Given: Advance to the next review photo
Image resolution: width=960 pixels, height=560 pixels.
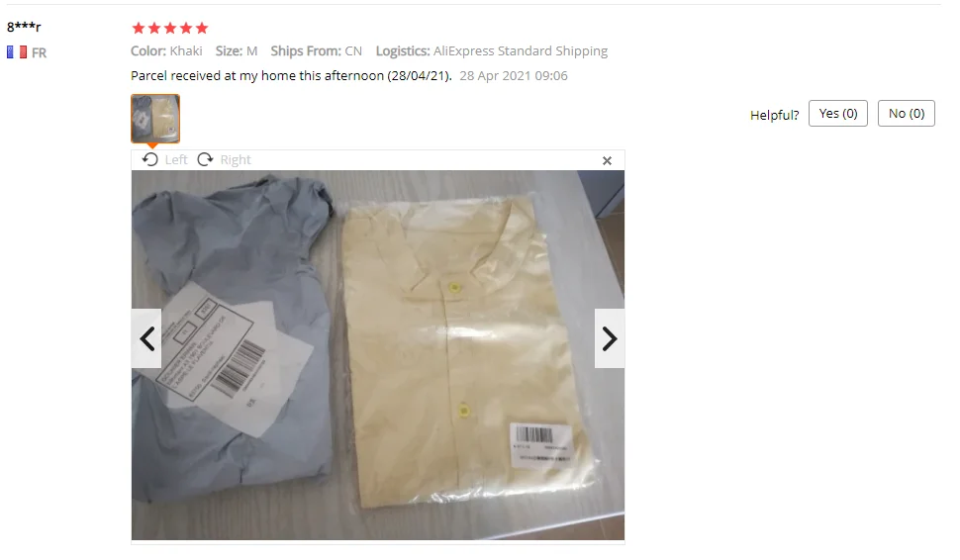Looking at the screenshot, I should point(610,338).
